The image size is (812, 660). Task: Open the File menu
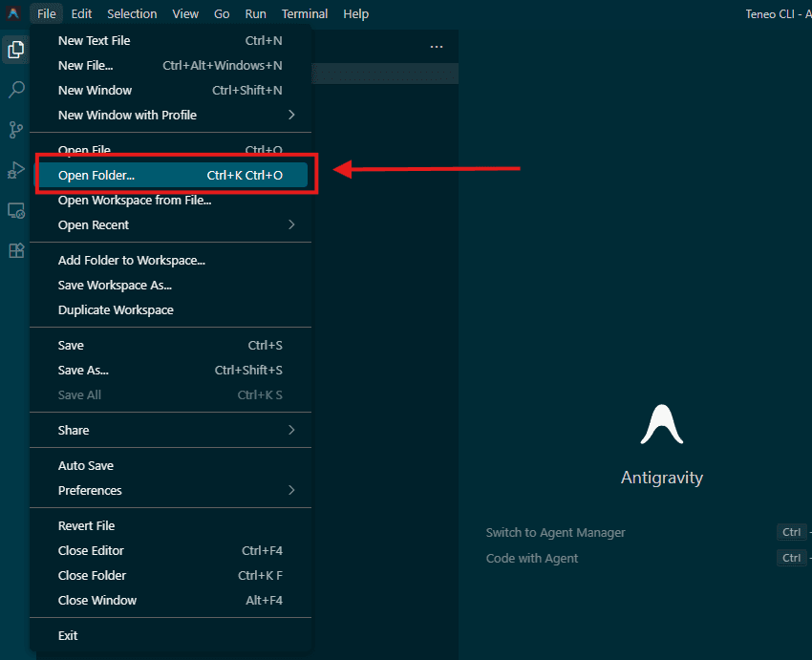[47, 14]
